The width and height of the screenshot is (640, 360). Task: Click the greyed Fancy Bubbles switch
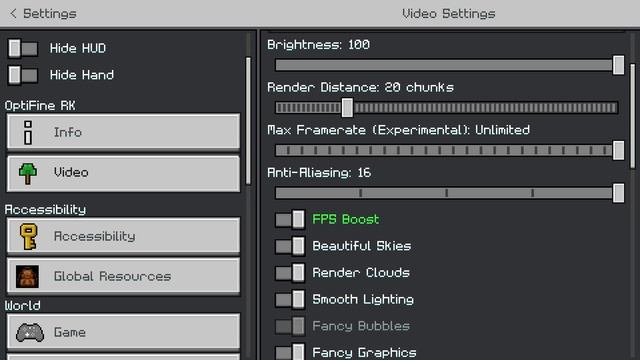290,326
